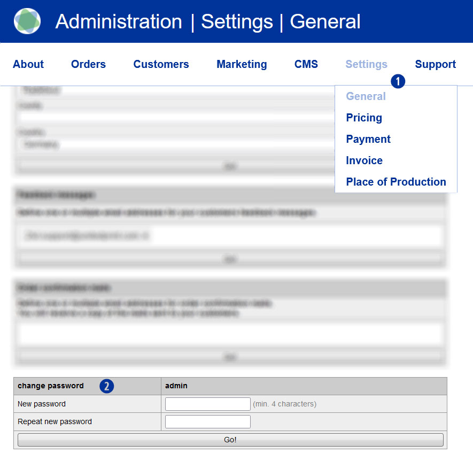Click the Repeat new password field

click(207, 422)
